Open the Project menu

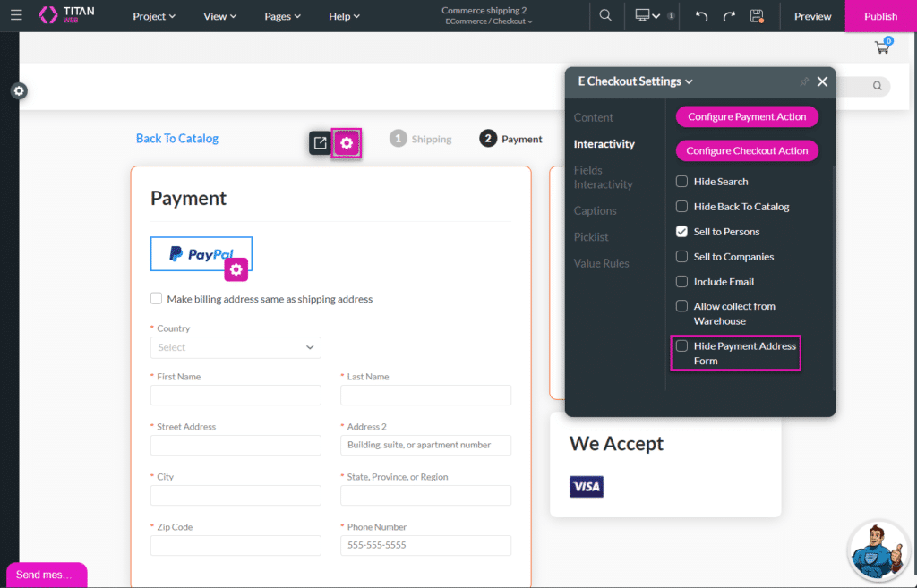coord(154,16)
